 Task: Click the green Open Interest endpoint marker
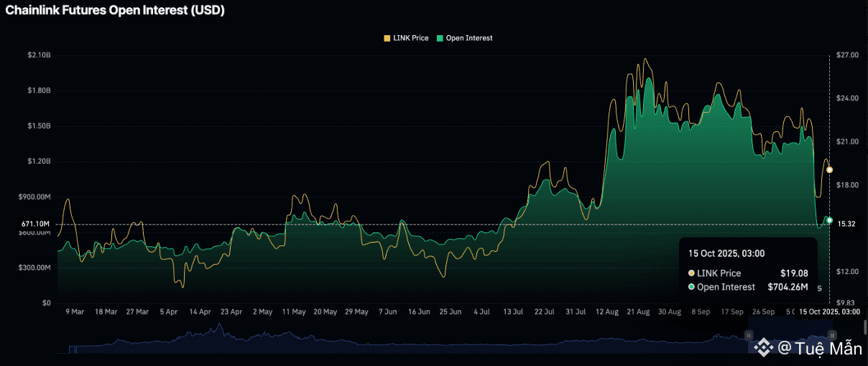point(829,220)
